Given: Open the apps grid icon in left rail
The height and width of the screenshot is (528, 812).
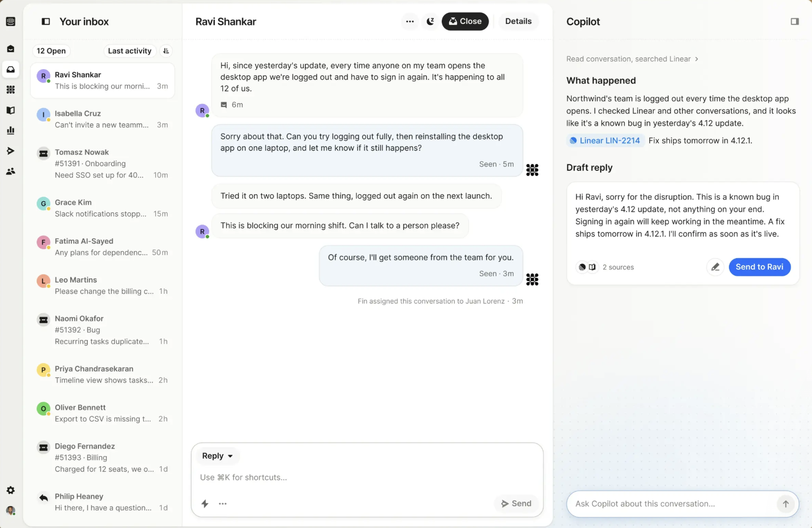Looking at the screenshot, I should [x=11, y=89].
